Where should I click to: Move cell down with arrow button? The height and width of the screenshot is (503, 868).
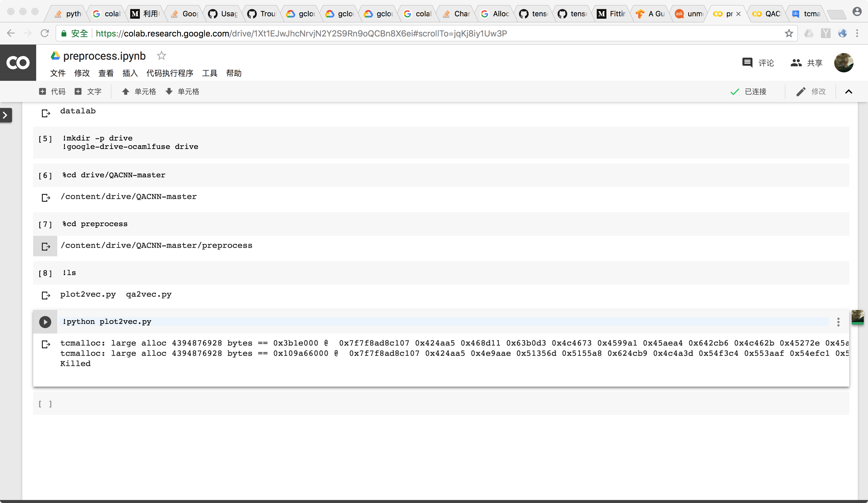click(x=182, y=92)
